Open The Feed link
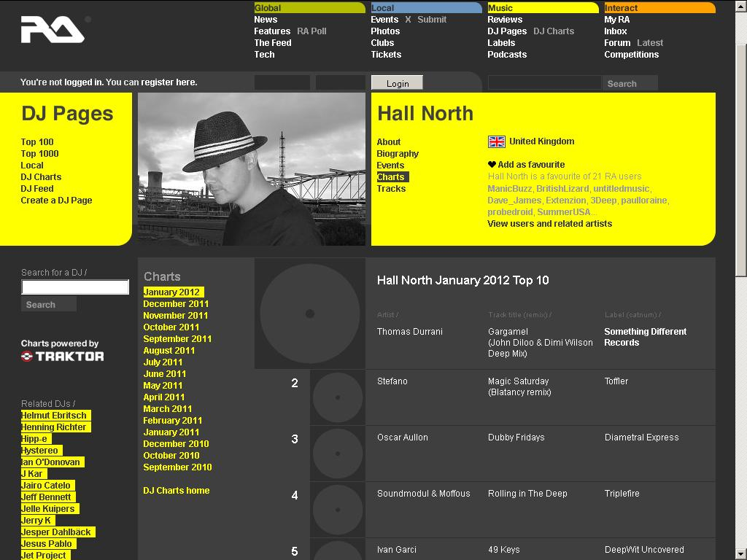The image size is (747, 560). point(273,43)
